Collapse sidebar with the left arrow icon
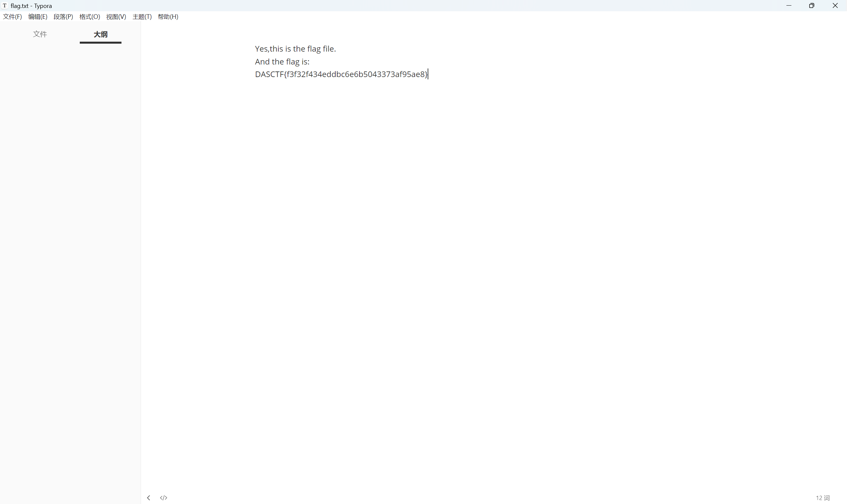The width and height of the screenshot is (847, 504). (149, 497)
